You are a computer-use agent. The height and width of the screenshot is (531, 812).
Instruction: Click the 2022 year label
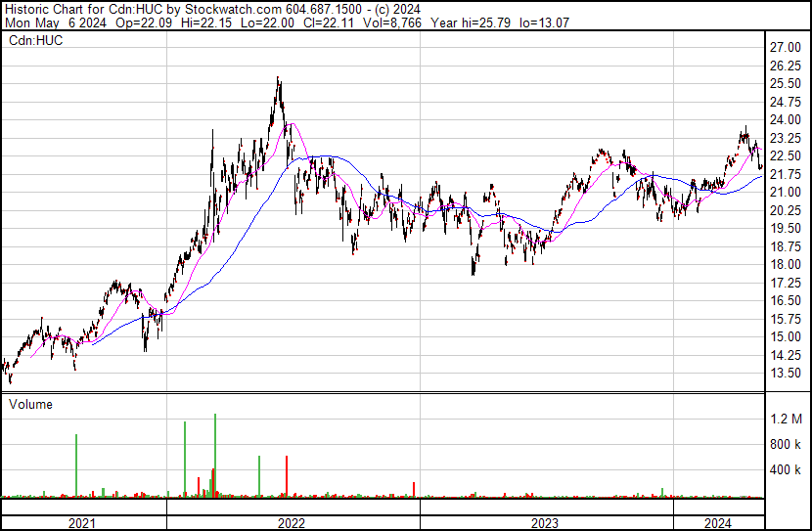(x=291, y=524)
